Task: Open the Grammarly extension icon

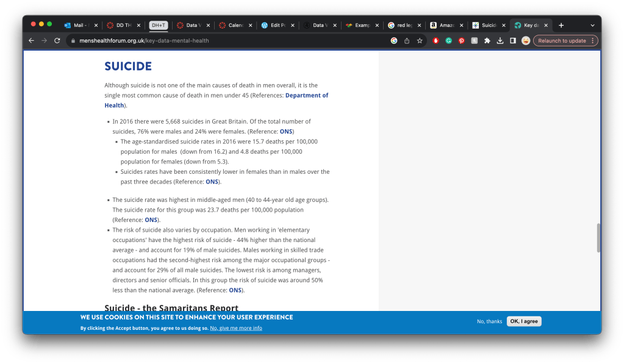Action: pyautogui.click(x=448, y=41)
